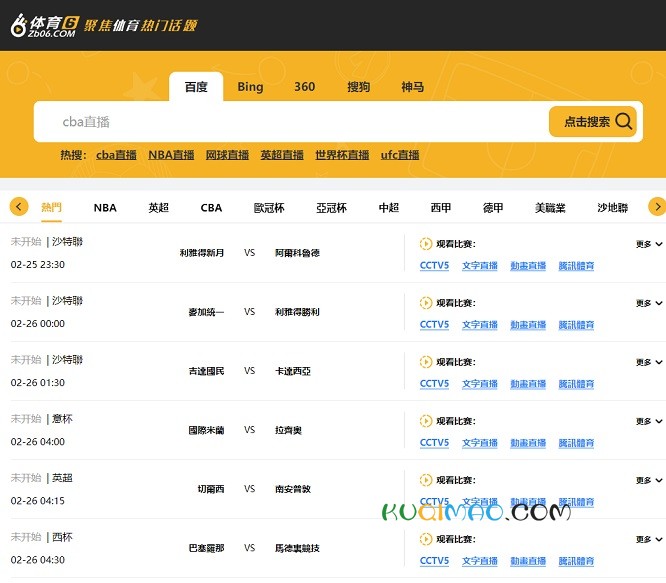Open CCTV5 link for 利雅得新月 match
Screen dimensions: 666x583
click(434, 265)
